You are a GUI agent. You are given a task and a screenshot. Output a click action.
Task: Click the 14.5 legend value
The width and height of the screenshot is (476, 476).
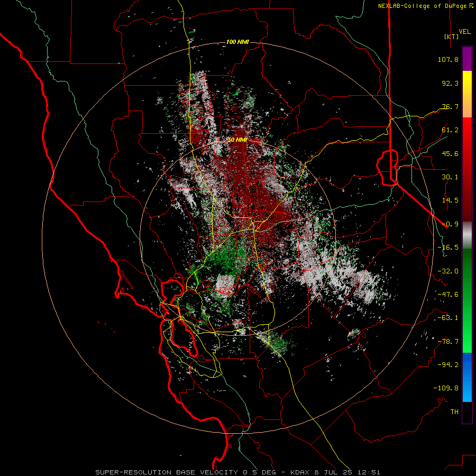tap(450, 200)
